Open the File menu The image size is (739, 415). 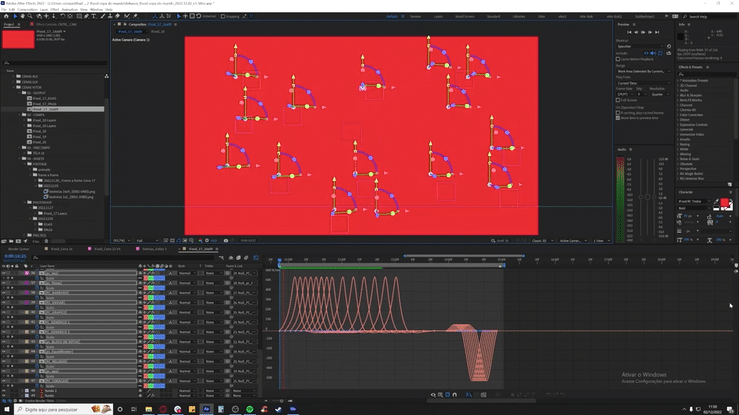point(4,9)
